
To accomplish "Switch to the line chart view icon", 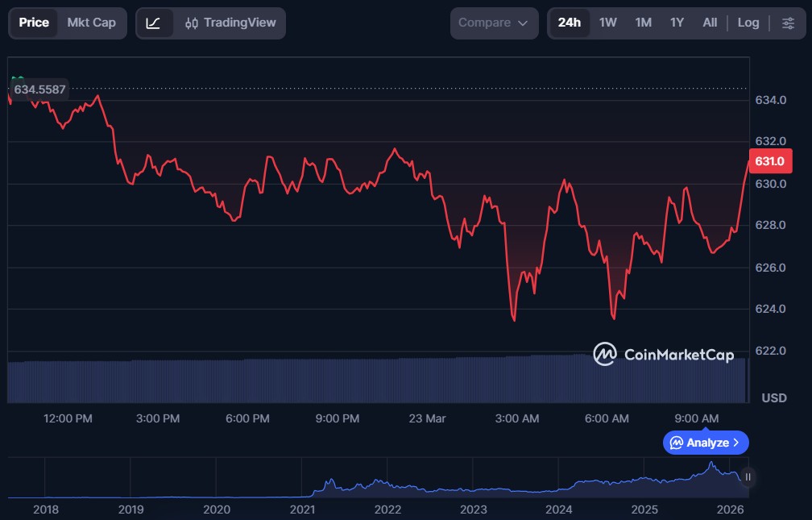I will tap(153, 23).
